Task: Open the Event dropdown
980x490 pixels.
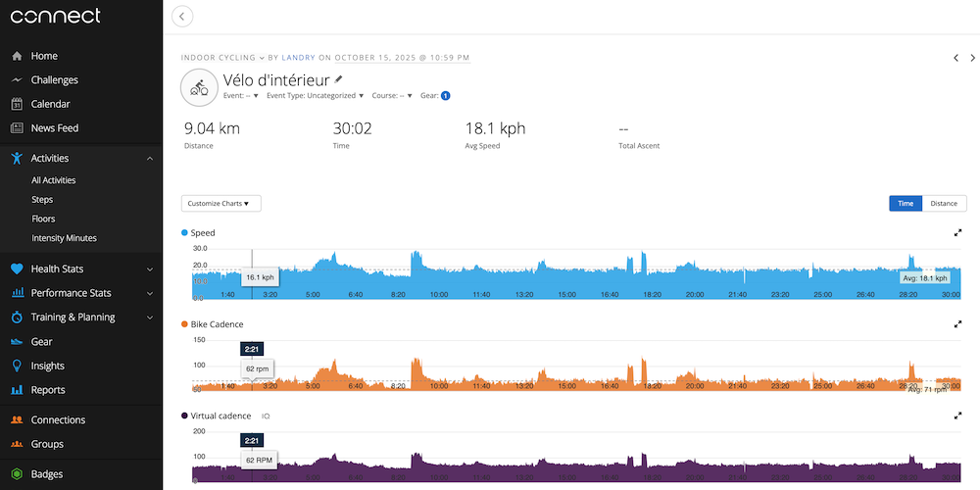Action: (241, 96)
